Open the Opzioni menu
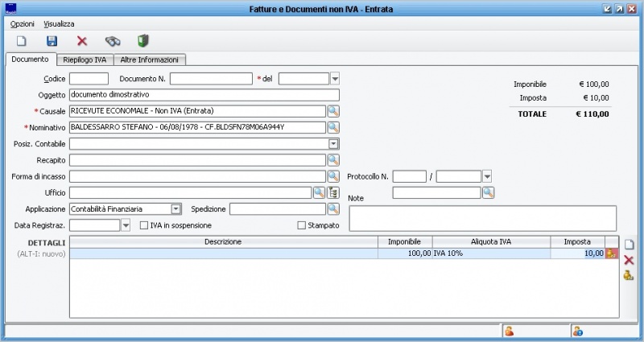Screen dimensions: 644x342 point(23,24)
